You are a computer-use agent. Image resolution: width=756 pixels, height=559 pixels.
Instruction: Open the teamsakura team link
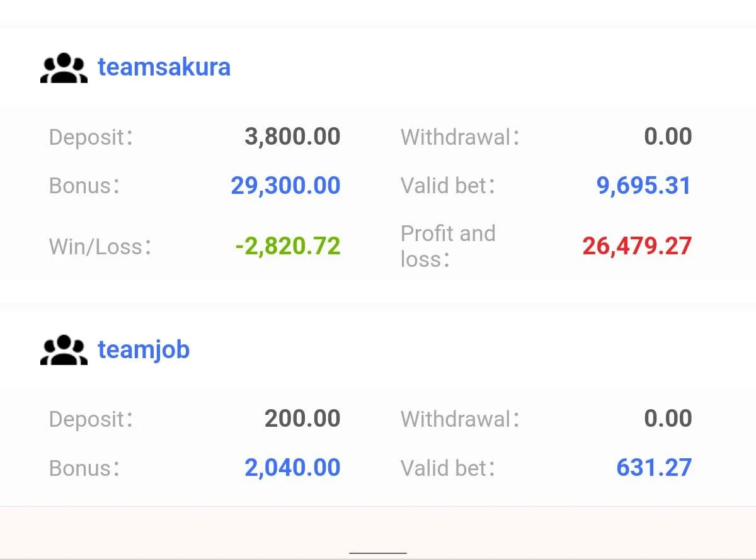click(x=164, y=67)
